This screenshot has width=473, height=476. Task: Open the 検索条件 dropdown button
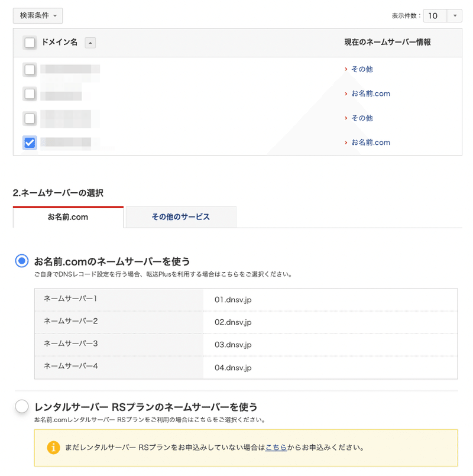pyautogui.click(x=38, y=15)
